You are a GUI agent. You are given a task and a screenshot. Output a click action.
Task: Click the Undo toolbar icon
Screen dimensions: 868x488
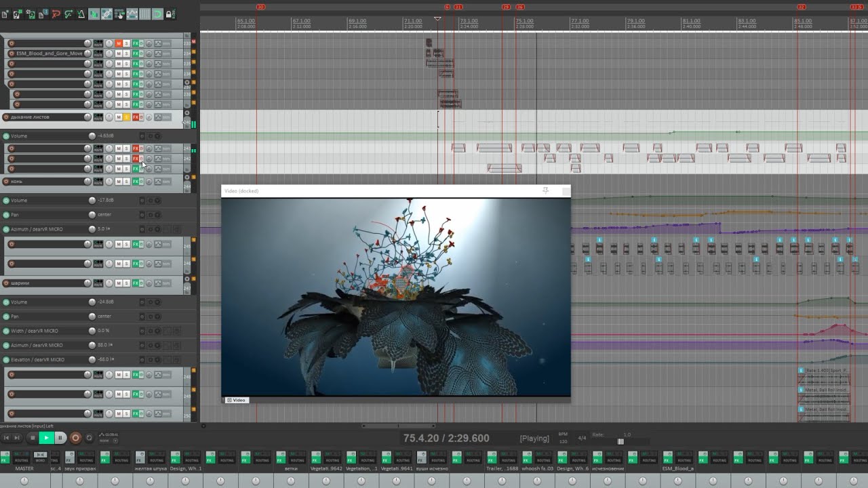point(56,14)
